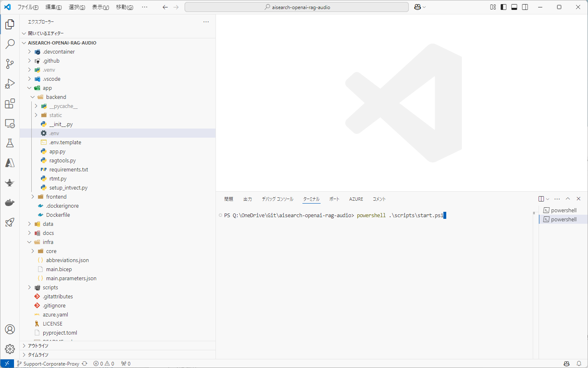Viewport: 588px width, 368px height.
Task: Open the Manage settings gear
Action: [x=10, y=349]
